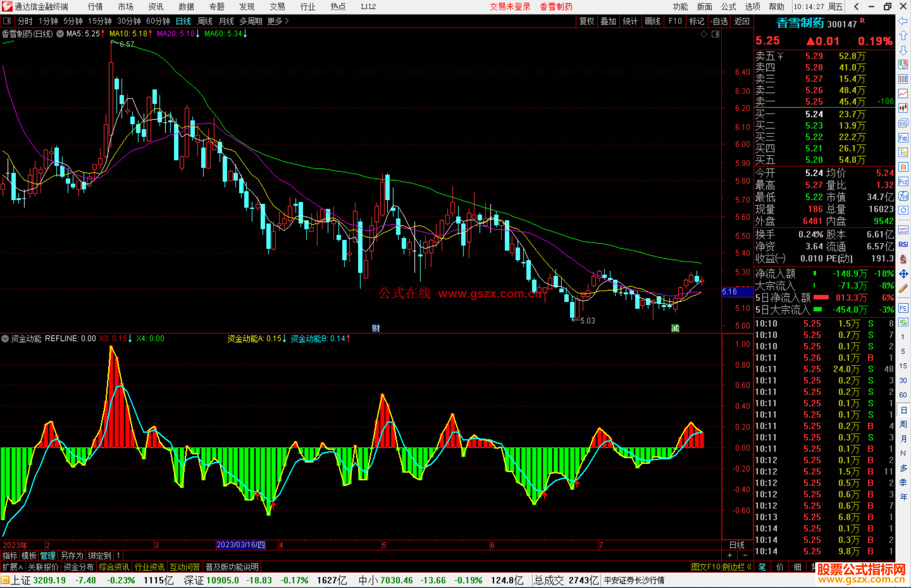
Task: Open the 公式 menu
Action: click(x=728, y=7)
